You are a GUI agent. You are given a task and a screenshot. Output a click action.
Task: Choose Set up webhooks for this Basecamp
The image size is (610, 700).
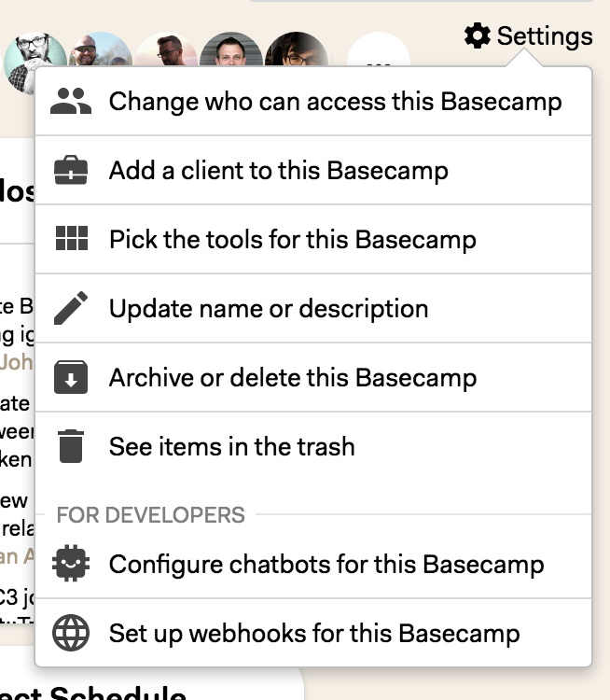click(x=313, y=633)
